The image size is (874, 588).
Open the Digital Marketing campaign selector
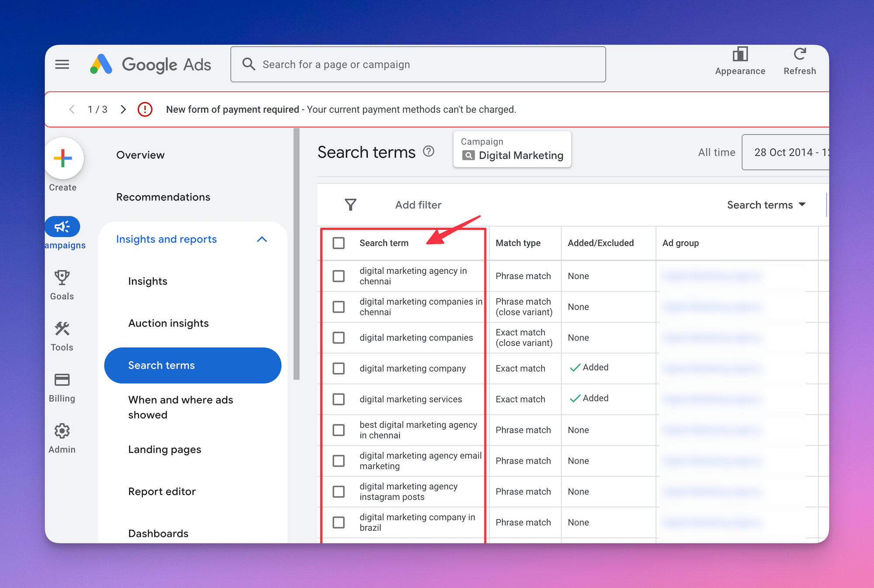tap(512, 150)
